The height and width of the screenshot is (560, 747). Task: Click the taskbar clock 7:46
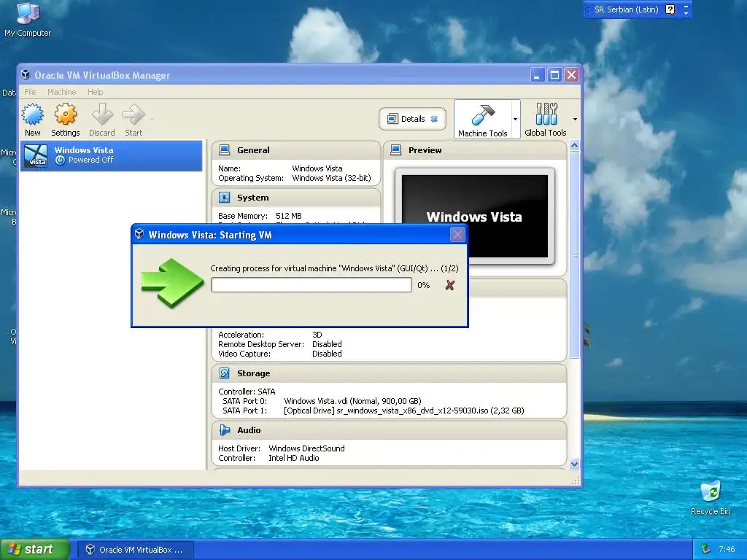point(727,550)
